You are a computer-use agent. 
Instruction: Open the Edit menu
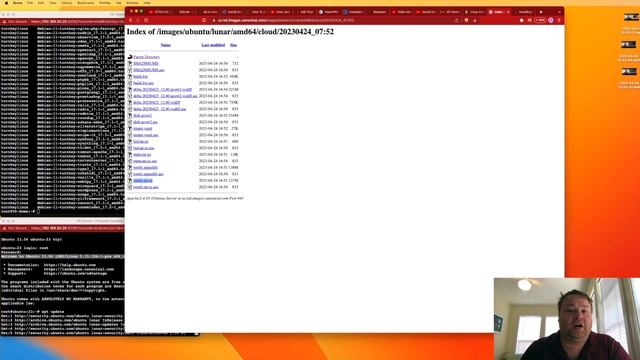41,3
